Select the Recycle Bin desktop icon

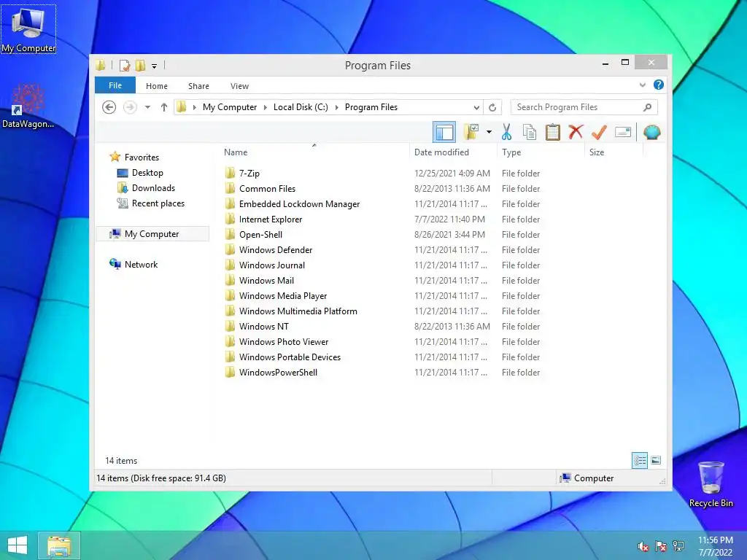pos(711,484)
